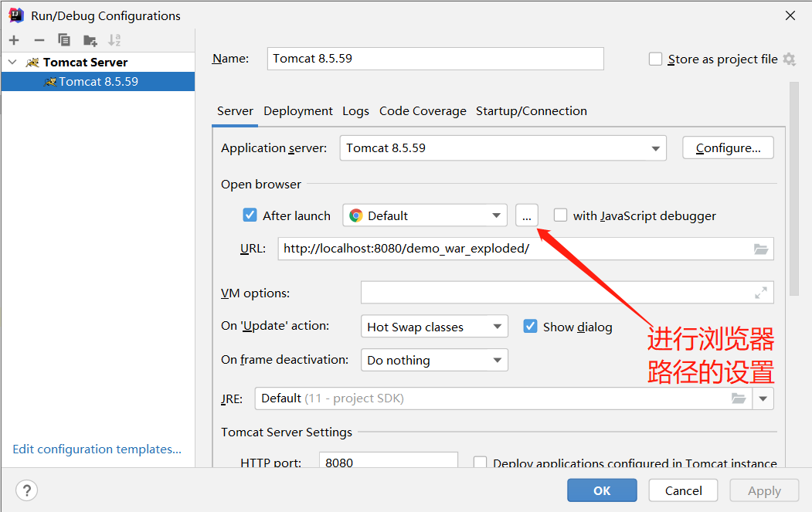812x512 pixels.
Task: Close the Run/Debug Configurations dialog
Action: pos(790,15)
